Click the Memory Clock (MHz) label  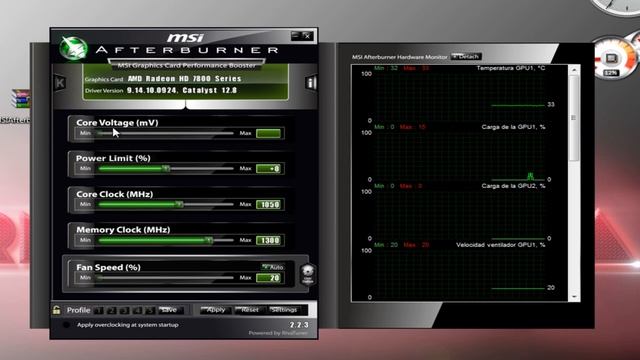pos(123,230)
